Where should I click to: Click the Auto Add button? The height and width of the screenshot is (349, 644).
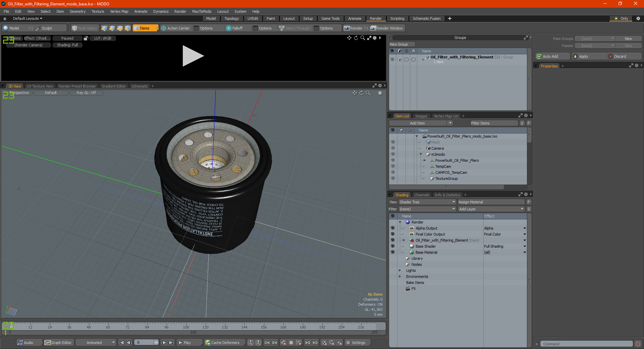coord(553,56)
